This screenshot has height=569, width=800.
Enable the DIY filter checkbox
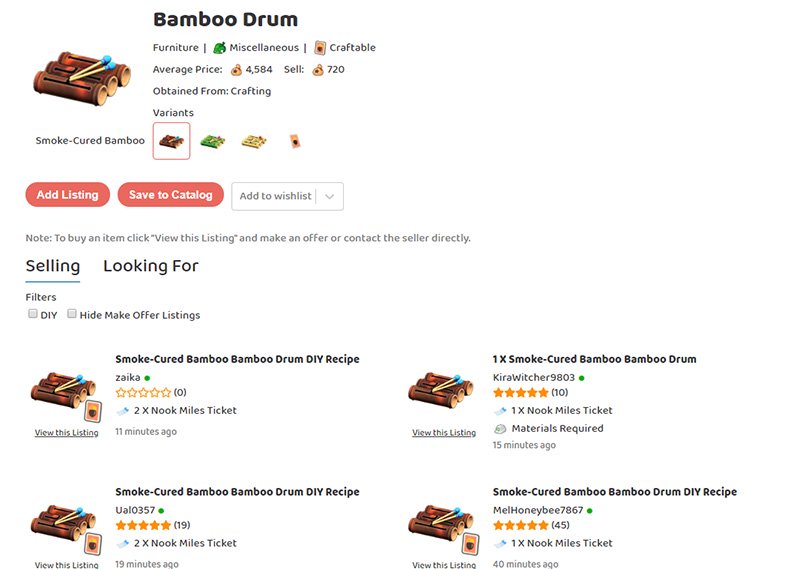click(32, 314)
